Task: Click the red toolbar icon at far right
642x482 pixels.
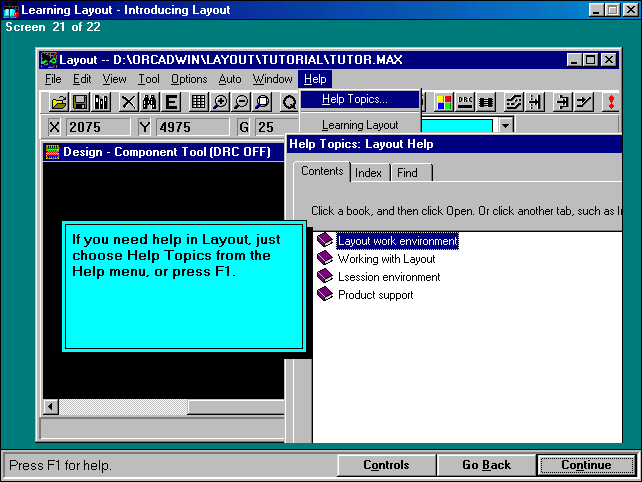Action: pyautogui.click(x=610, y=102)
